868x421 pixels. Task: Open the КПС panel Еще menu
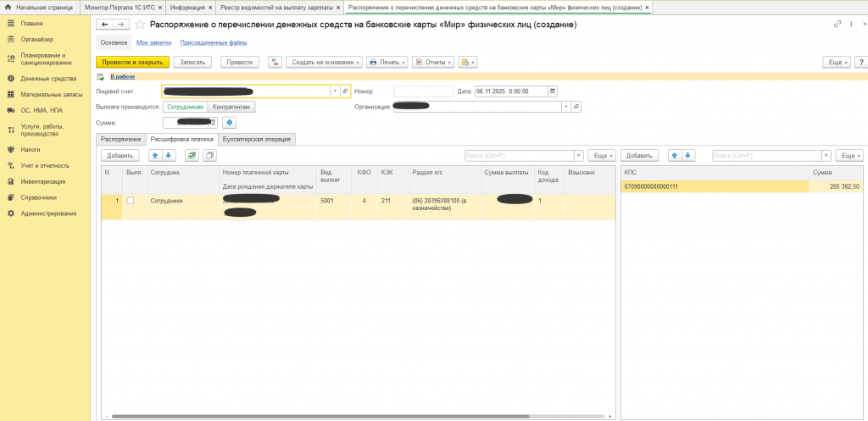849,156
